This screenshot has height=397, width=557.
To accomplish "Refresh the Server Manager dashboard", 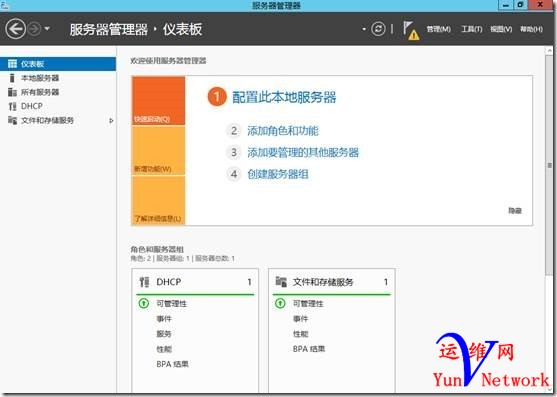I will (x=378, y=29).
